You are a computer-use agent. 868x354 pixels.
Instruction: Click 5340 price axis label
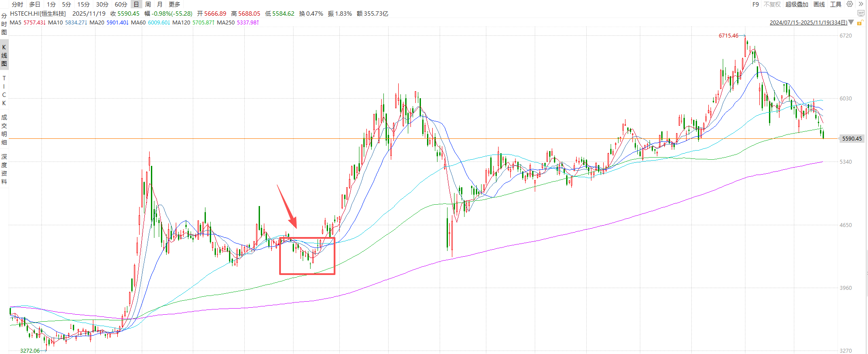pos(845,162)
